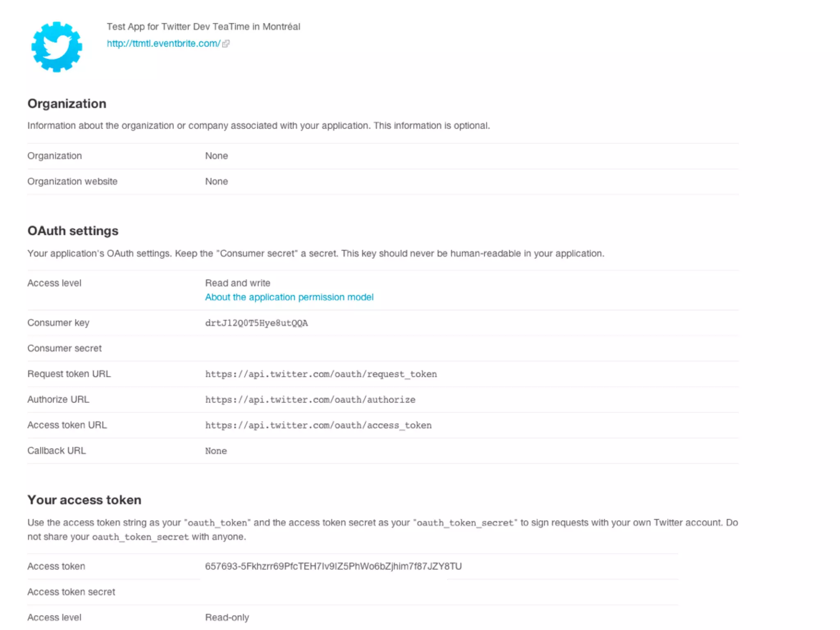Click the Organization website label
840x630 pixels.
click(x=72, y=181)
